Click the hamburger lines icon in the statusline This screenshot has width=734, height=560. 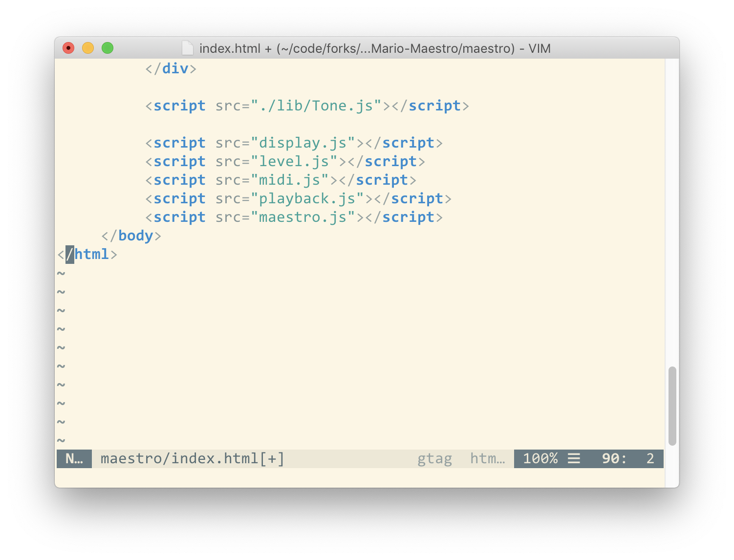pos(574,458)
